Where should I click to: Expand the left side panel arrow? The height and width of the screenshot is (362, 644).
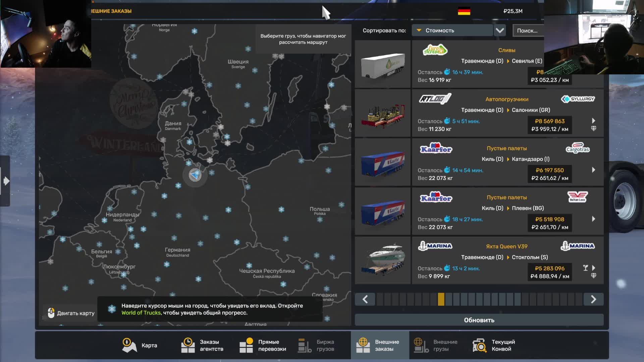point(6,181)
